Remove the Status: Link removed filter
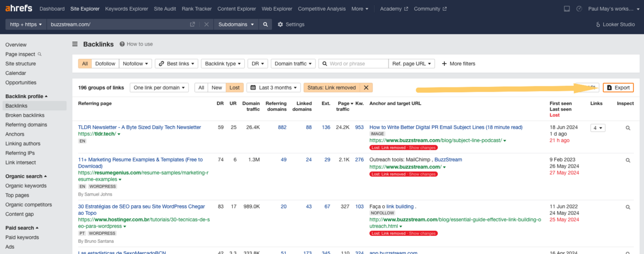 tap(366, 88)
